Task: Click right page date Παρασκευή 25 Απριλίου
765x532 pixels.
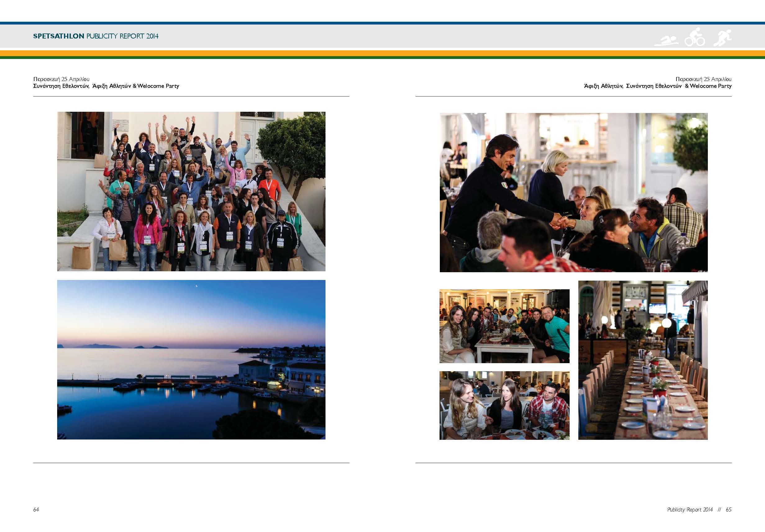Action: click(x=704, y=79)
